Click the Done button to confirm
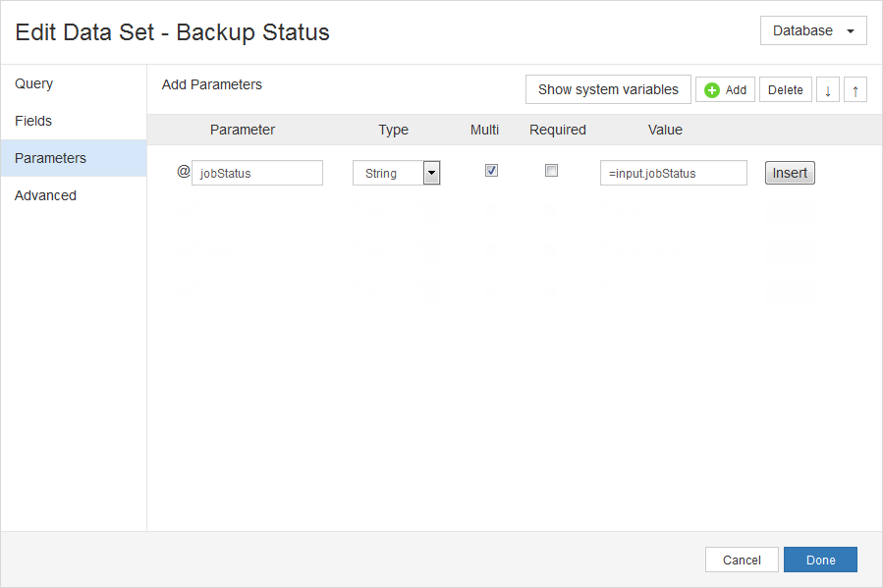 click(820, 560)
